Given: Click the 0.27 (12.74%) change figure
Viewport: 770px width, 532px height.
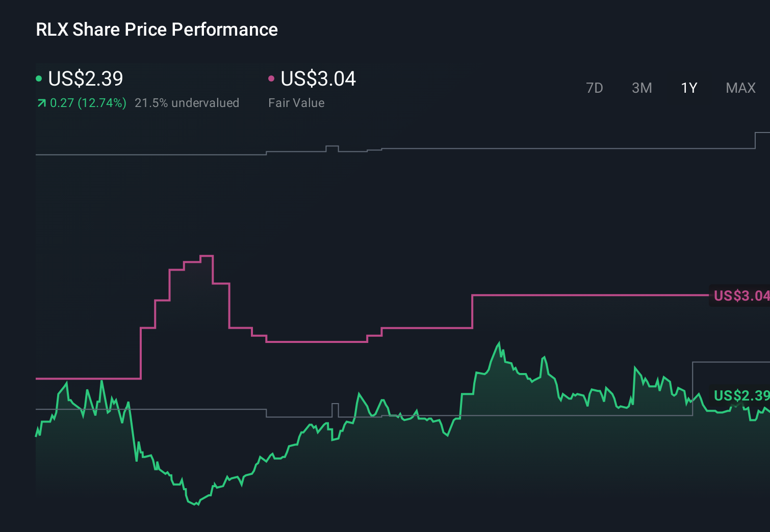Looking at the screenshot, I should (x=89, y=102).
